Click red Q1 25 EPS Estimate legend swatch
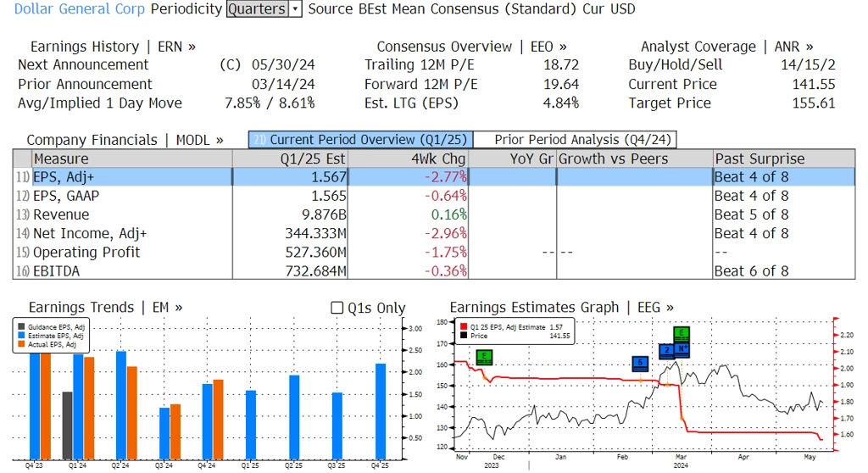Screen dimensions: 868x473 [x=464, y=327]
